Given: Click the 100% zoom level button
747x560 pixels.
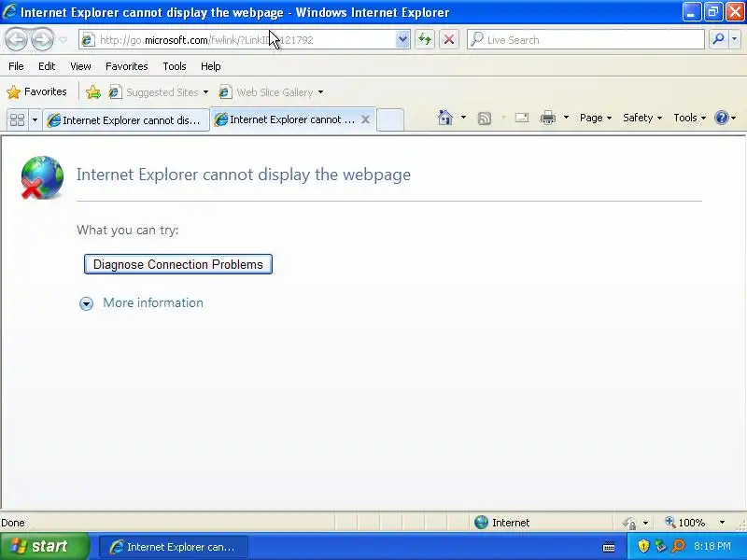Looking at the screenshot, I should [685, 523].
